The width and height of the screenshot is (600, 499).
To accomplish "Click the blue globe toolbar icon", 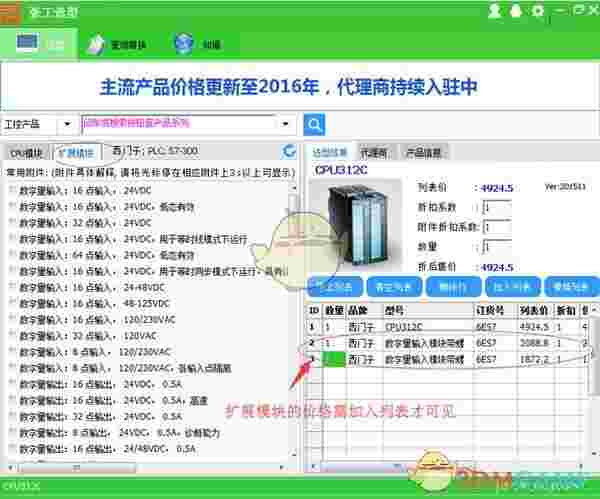I will point(183,44).
